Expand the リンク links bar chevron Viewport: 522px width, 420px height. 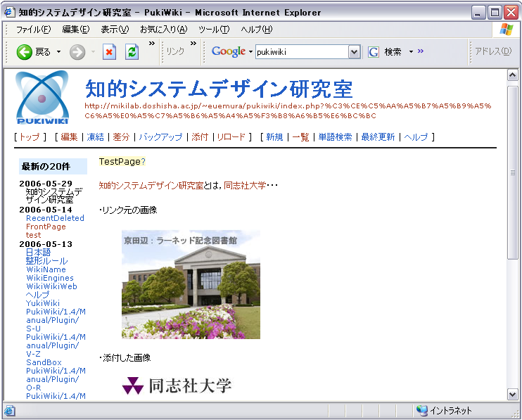pos(193,43)
